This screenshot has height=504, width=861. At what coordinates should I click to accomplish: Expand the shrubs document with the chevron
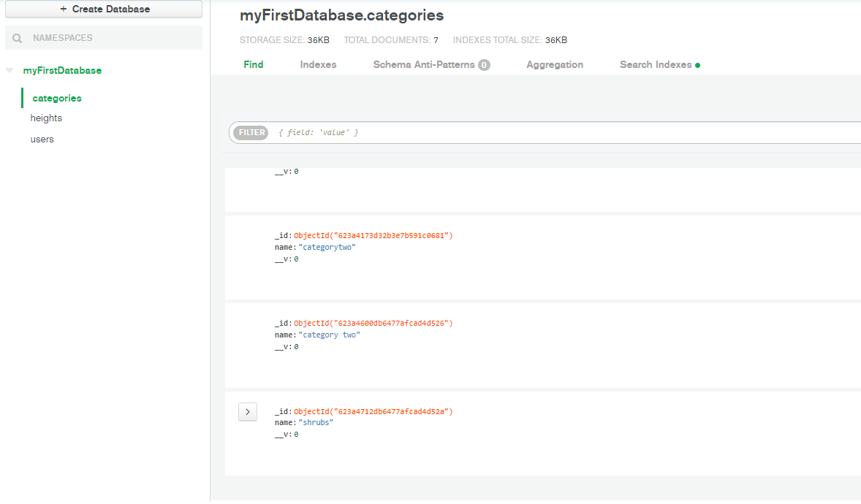[248, 412]
